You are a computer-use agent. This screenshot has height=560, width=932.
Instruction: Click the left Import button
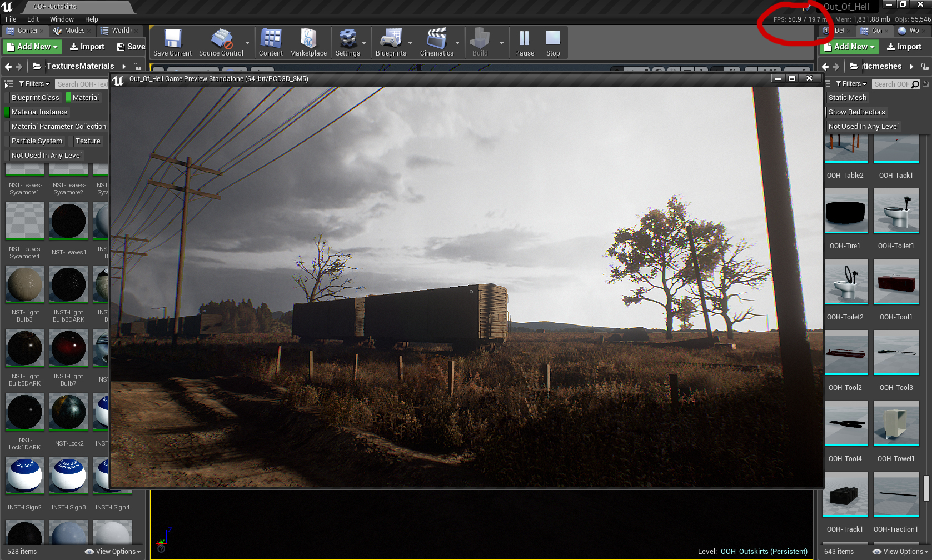click(x=87, y=47)
